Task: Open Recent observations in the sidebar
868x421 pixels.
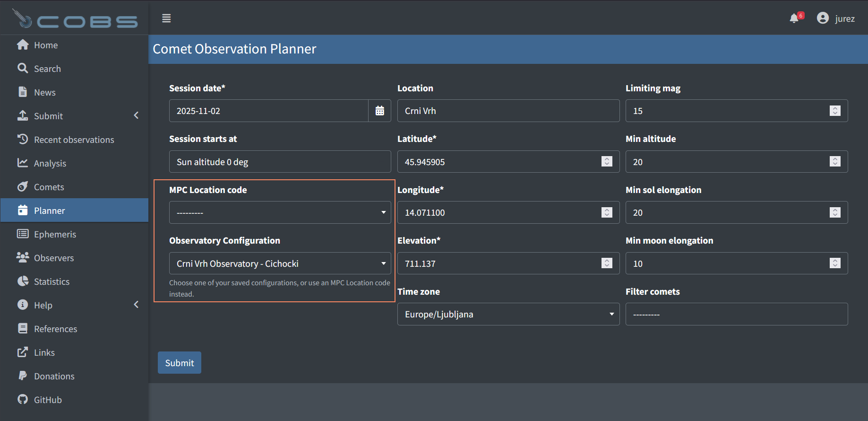Action: click(x=74, y=140)
